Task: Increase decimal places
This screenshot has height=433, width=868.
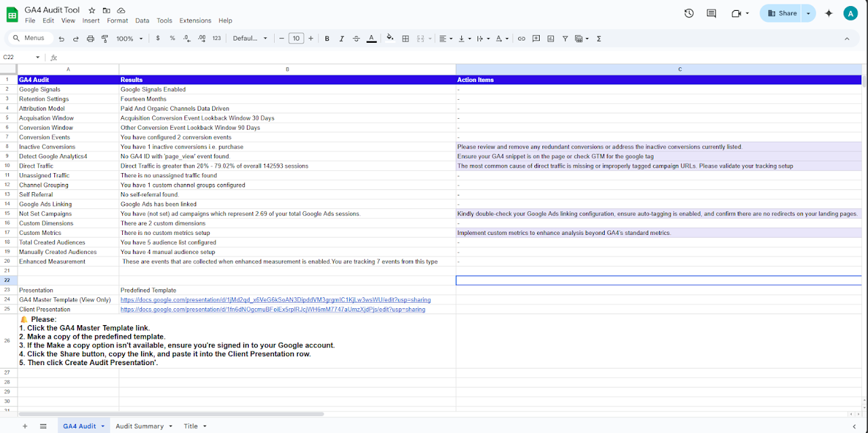Action: 201,39
